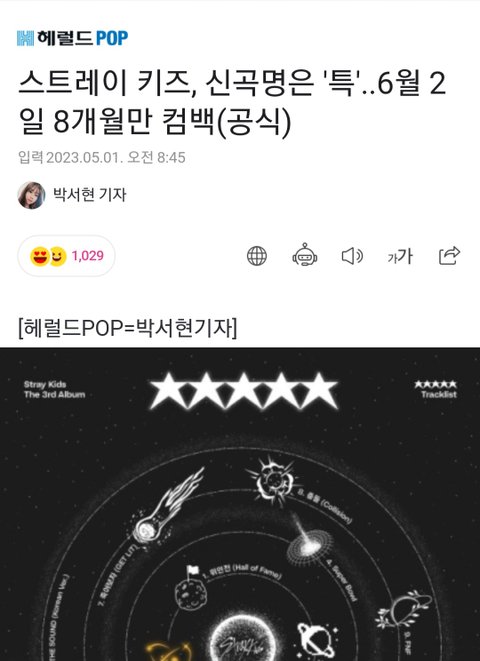This screenshot has height=661, width=480.
Task: Tap the robot AI summary icon
Action: click(x=305, y=254)
